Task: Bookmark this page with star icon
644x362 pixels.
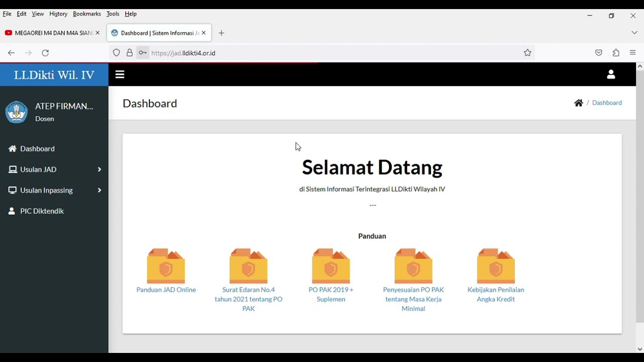Action: click(x=527, y=53)
